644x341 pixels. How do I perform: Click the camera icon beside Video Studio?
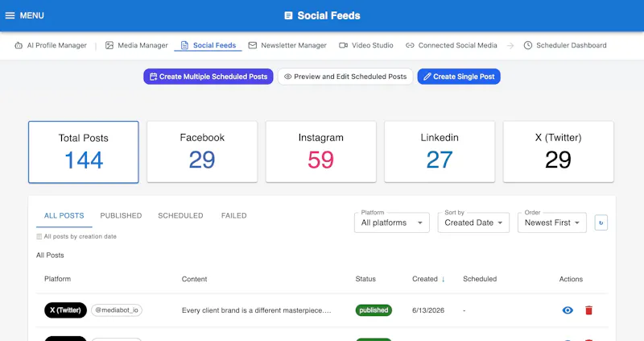[x=344, y=45]
